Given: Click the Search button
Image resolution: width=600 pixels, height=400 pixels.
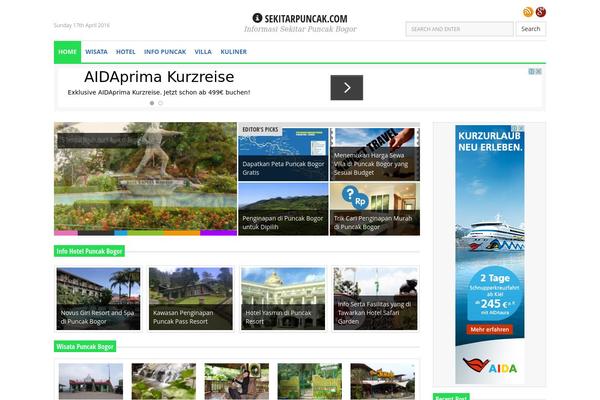Looking at the screenshot, I should coord(531,29).
